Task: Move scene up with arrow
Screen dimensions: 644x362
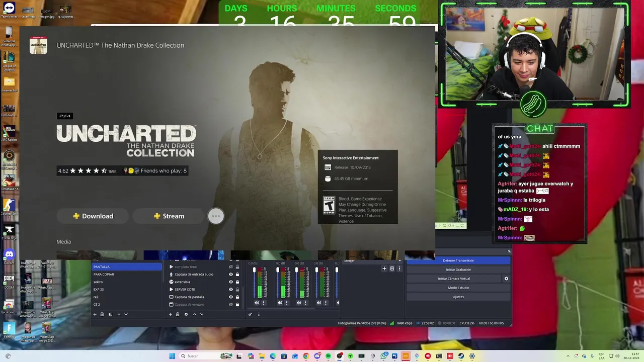Action: [119, 314]
